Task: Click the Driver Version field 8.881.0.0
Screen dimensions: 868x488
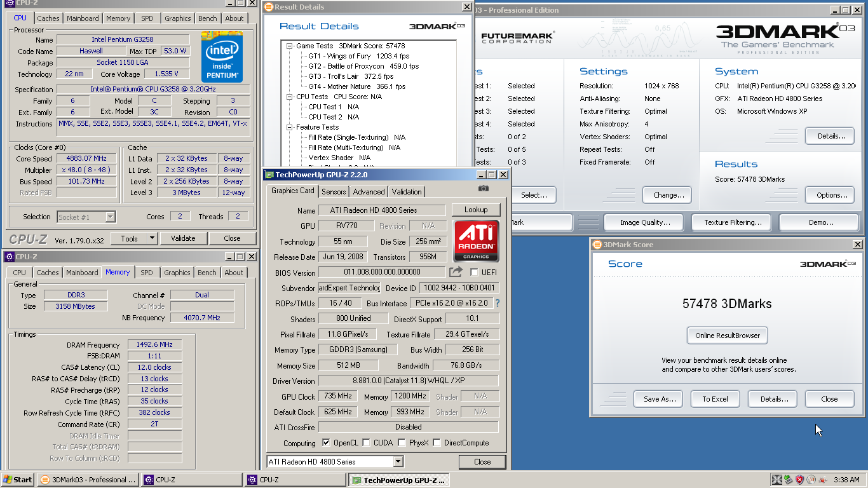Action: pyautogui.click(x=408, y=381)
